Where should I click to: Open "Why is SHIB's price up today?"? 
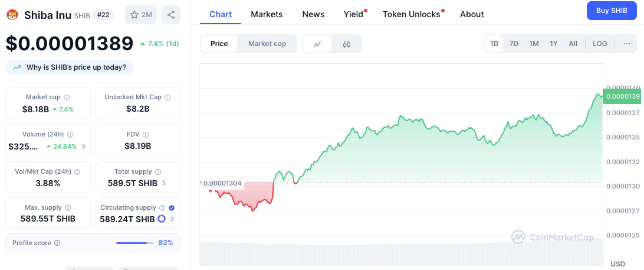pos(70,67)
